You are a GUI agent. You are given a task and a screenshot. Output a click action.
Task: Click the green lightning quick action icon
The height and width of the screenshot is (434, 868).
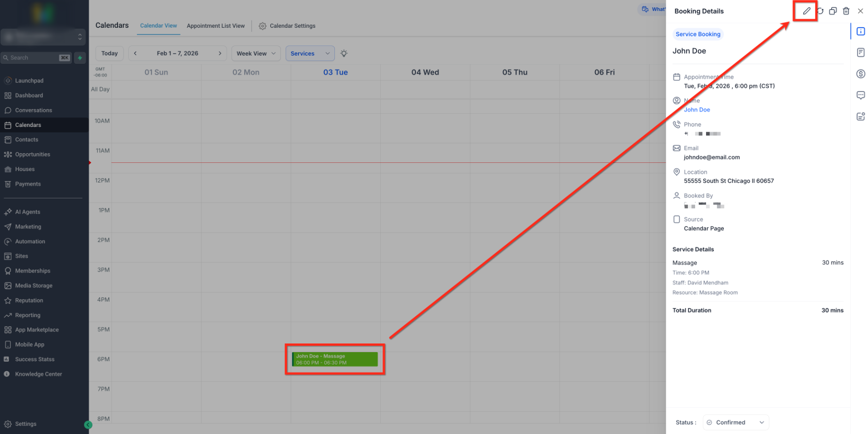tap(80, 58)
